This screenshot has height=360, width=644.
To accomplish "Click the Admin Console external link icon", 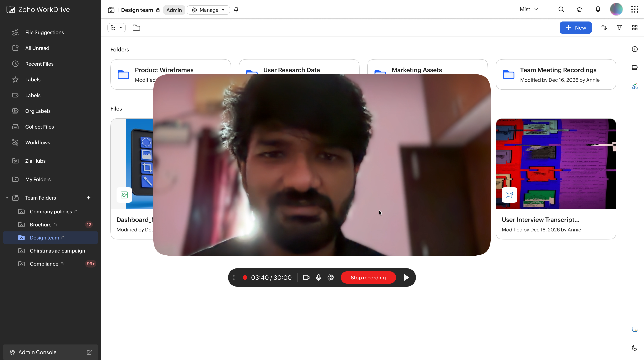I will point(89,352).
